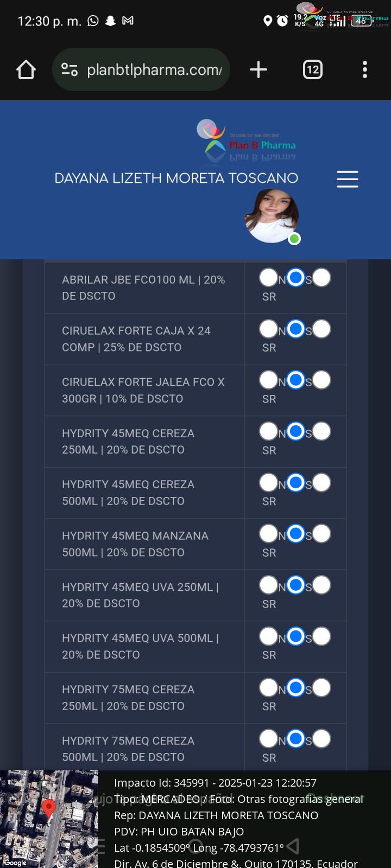
Task: Click the user profile photo
Action: 272,216
